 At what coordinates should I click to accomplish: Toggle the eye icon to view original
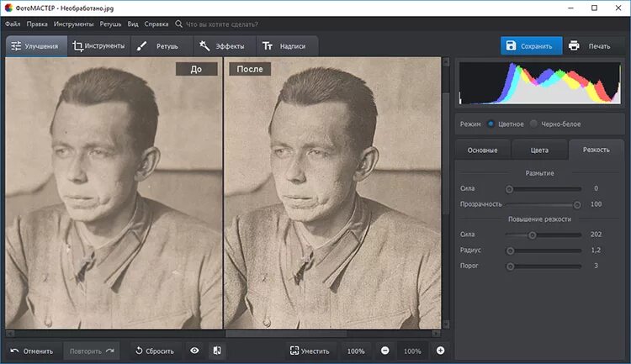click(194, 351)
